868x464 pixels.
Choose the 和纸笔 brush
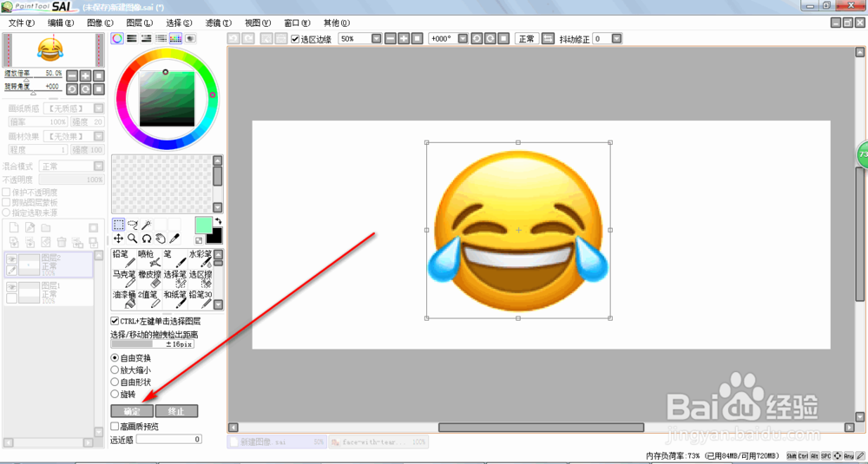(175, 300)
